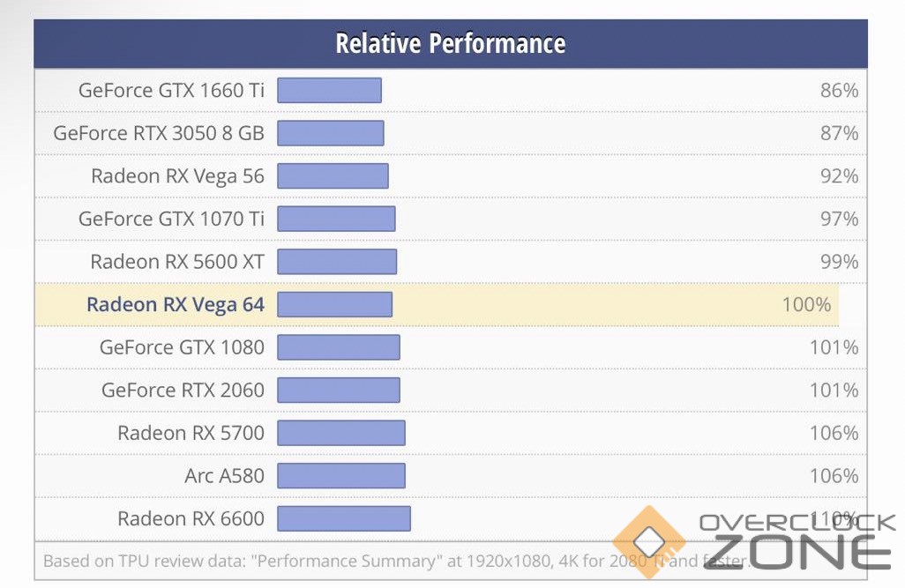Open the Radeon RX Vega 56 entry

(177, 175)
